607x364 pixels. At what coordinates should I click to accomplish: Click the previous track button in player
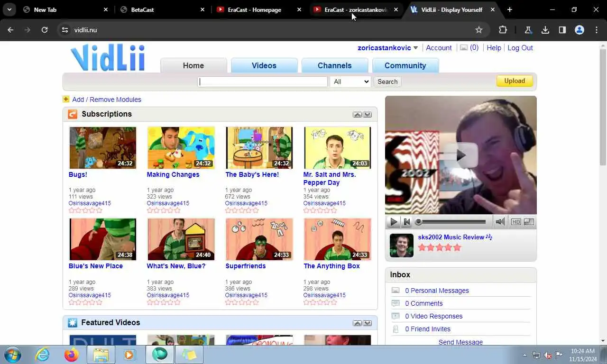[406, 222]
